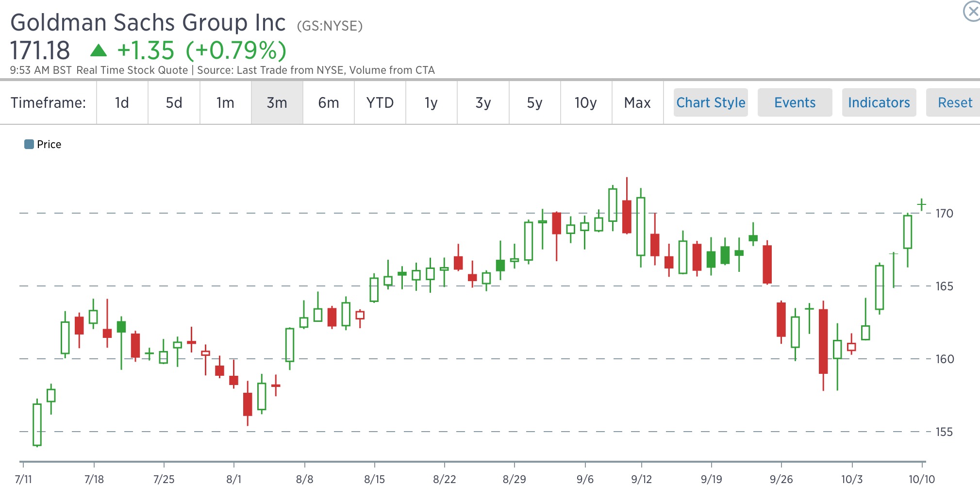Open the Chart Style menu

pos(711,102)
